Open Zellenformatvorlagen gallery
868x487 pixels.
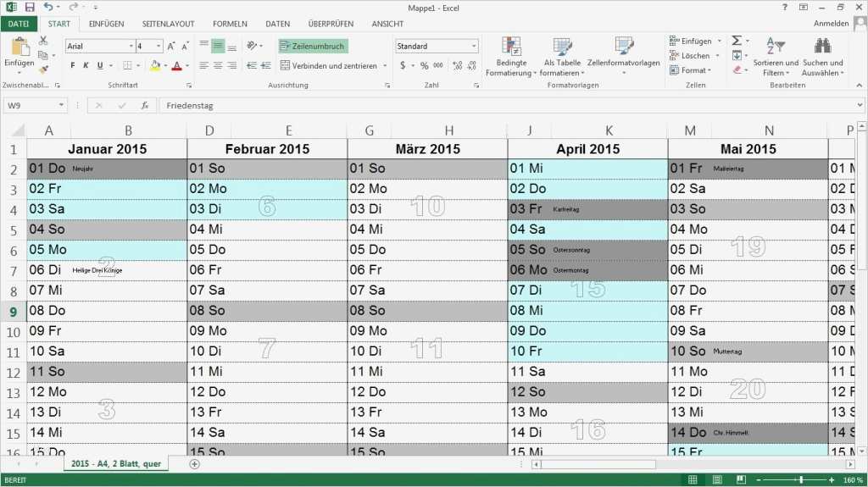[x=623, y=57]
